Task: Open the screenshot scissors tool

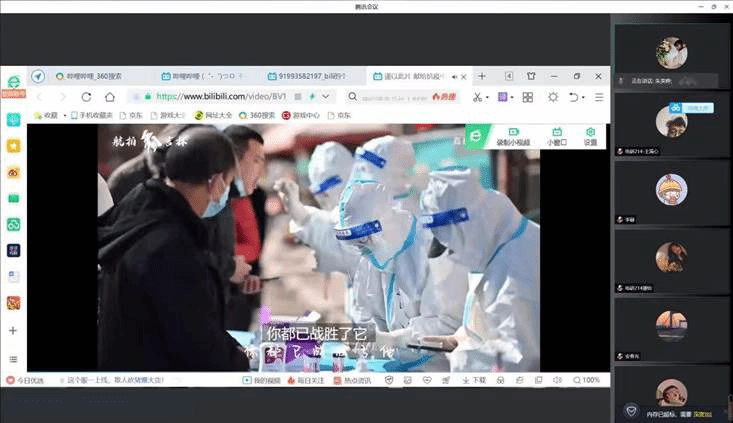Action: (478, 97)
